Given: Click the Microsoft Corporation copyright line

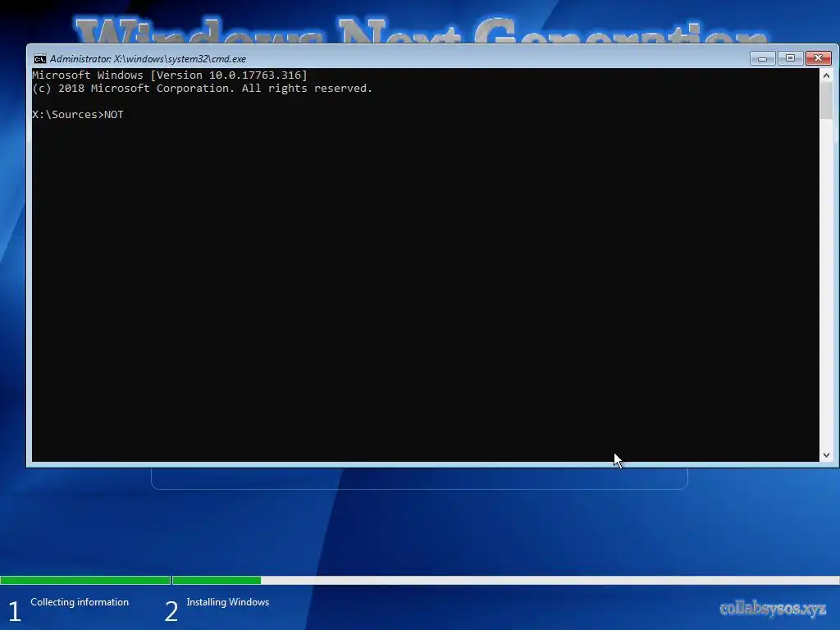Looking at the screenshot, I should tap(203, 89).
